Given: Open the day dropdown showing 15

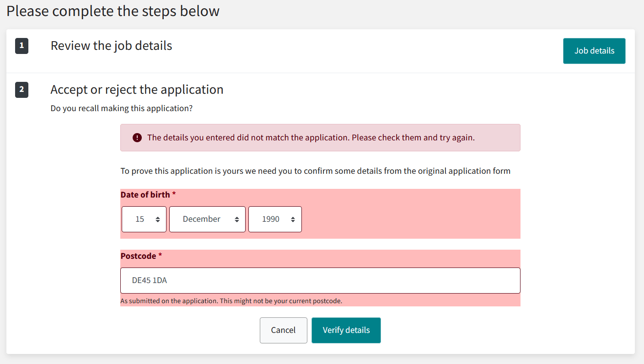Looking at the screenshot, I should 144,219.
